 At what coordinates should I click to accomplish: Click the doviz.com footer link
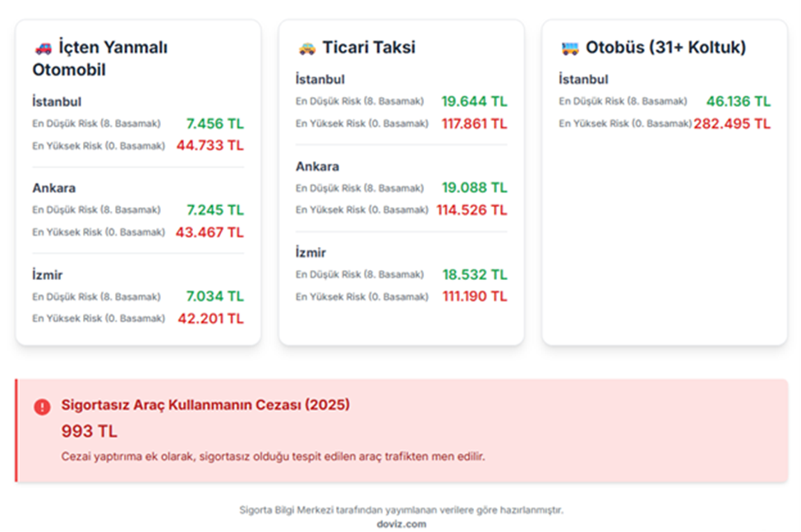pyautogui.click(x=401, y=524)
